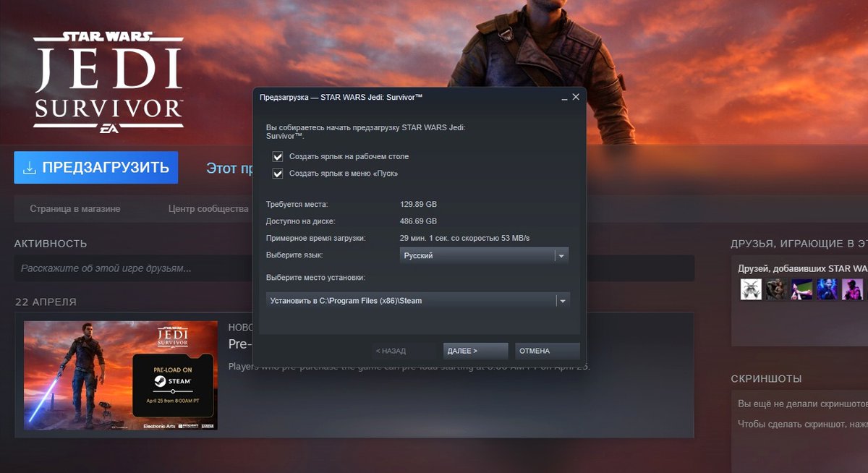
Task: Uncheck 'Создать ярлык на рабочем столе' checkbox
Action: [x=277, y=156]
